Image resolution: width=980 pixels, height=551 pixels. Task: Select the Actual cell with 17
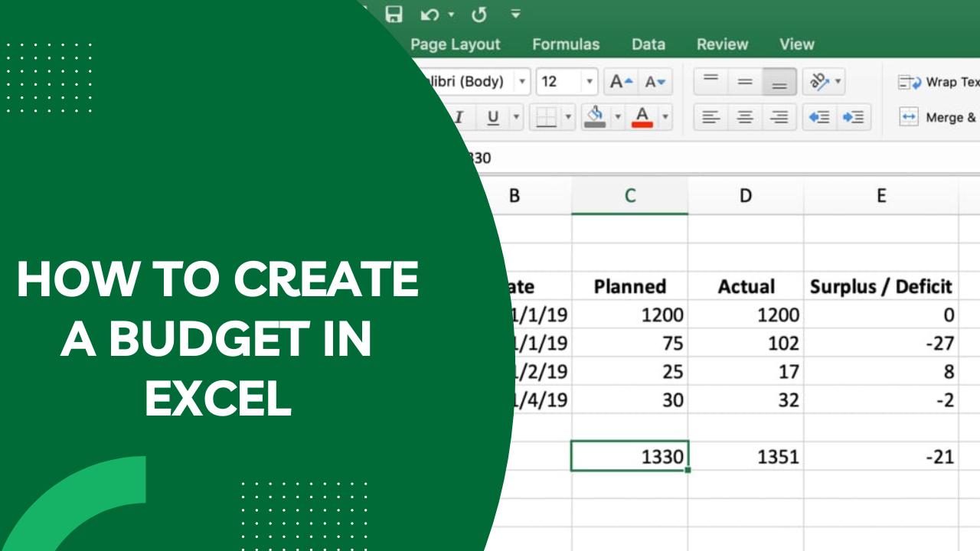[746, 371]
